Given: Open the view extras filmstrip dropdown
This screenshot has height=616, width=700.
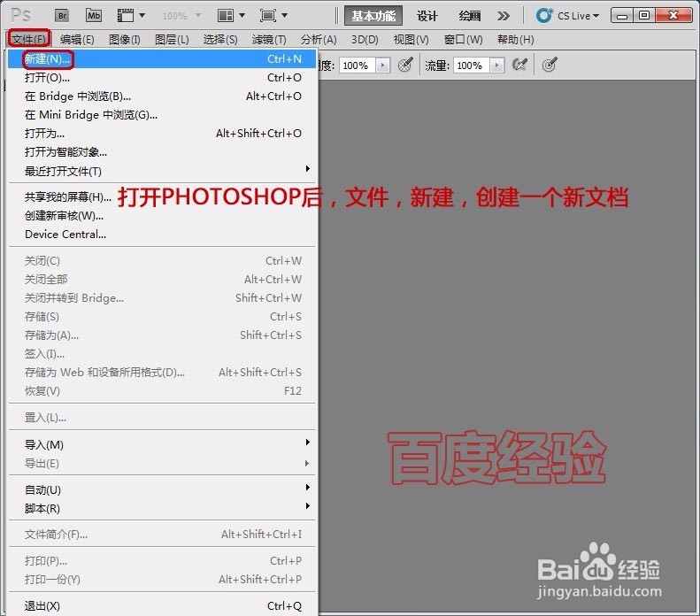Looking at the screenshot, I should click(x=131, y=16).
